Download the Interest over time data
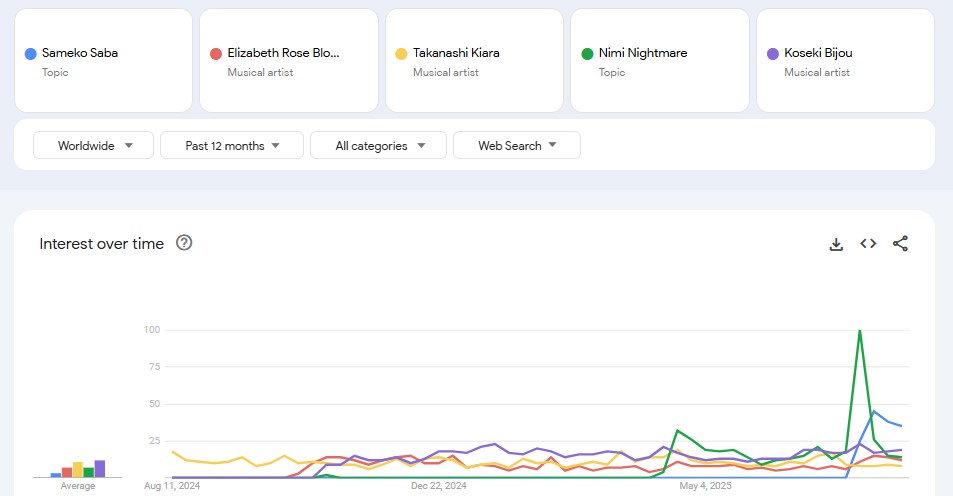Image resolution: width=953 pixels, height=496 pixels. click(x=837, y=244)
